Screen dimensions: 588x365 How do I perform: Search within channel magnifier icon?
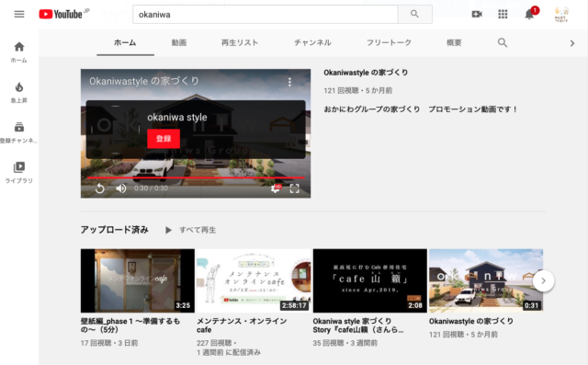point(503,43)
